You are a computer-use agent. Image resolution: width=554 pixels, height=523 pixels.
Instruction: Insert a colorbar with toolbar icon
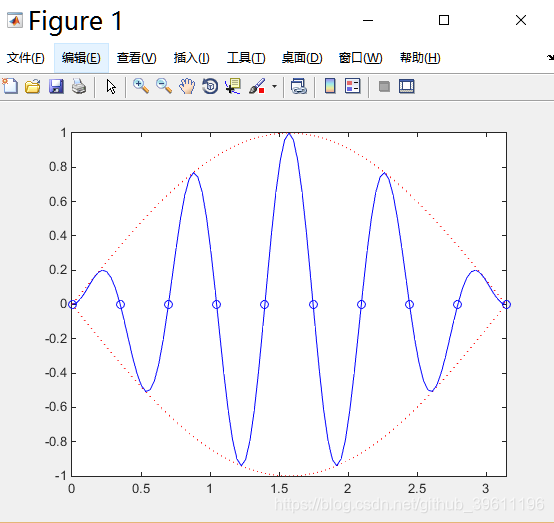pyautogui.click(x=330, y=86)
